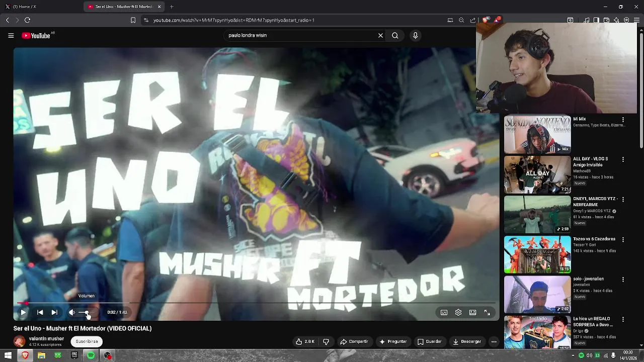644x362 pixels.
Task: Switch to the X Home browser tab
Action: pyautogui.click(x=40, y=7)
